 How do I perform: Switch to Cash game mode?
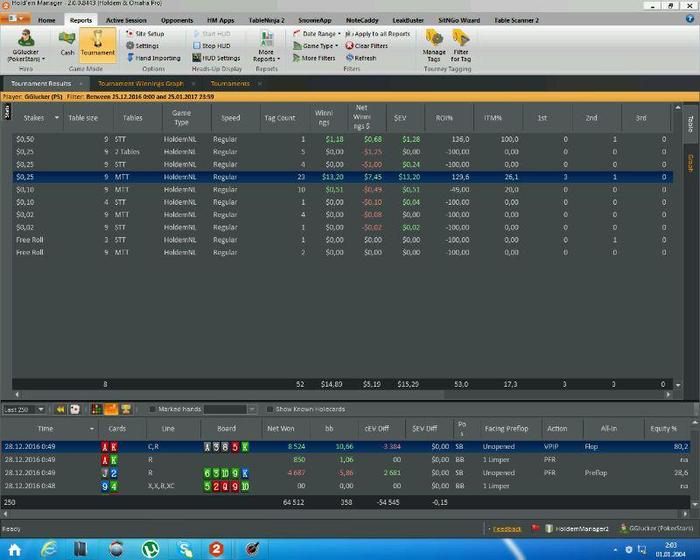pyautogui.click(x=67, y=44)
